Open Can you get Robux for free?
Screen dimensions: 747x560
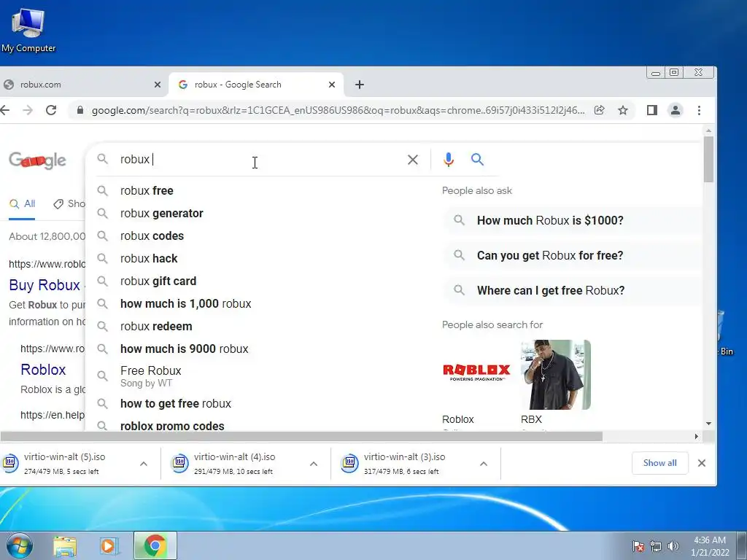[572, 256]
